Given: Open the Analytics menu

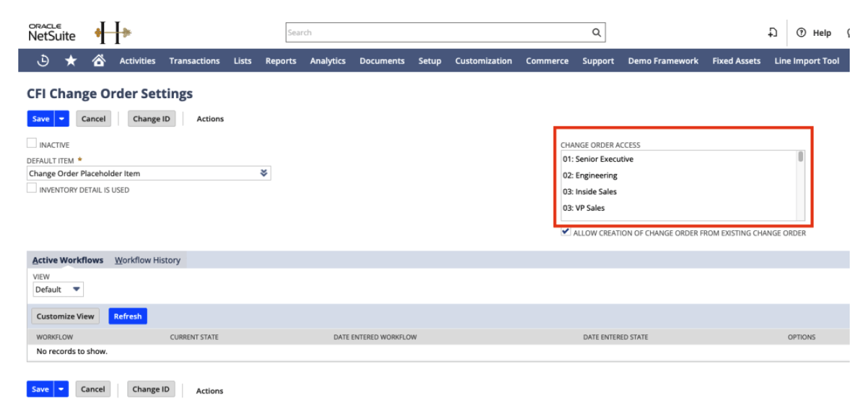Looking at the screenshot, I should point(328,61).
